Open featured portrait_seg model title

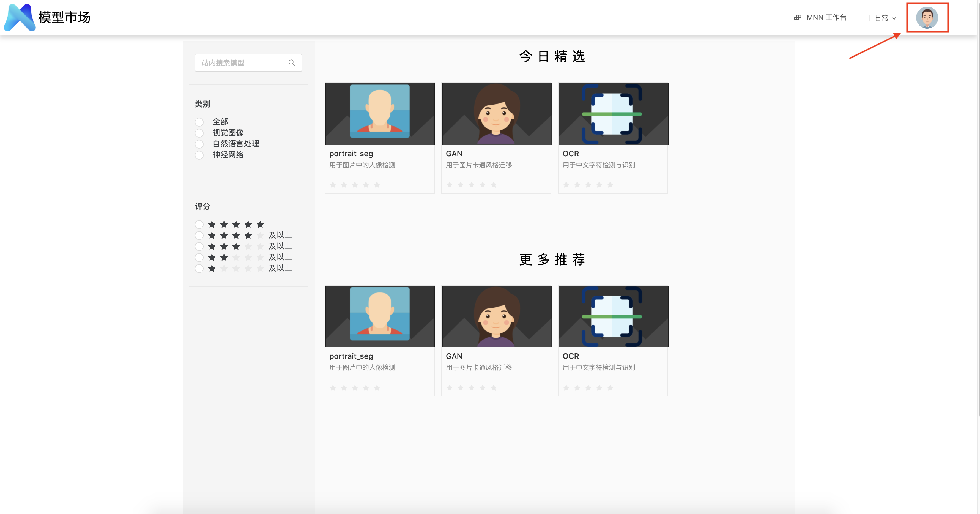pyautogui.click(x=351, y=154)
